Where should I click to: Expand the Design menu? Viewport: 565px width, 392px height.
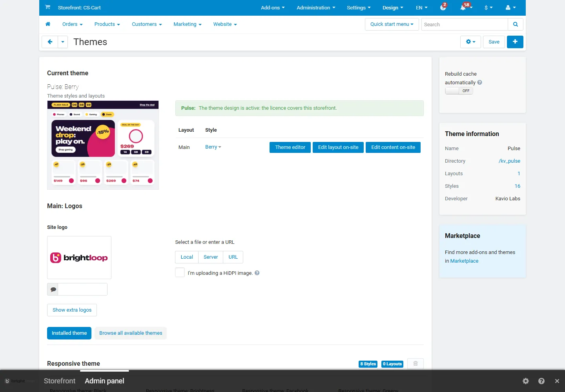[x=393, y=7]
